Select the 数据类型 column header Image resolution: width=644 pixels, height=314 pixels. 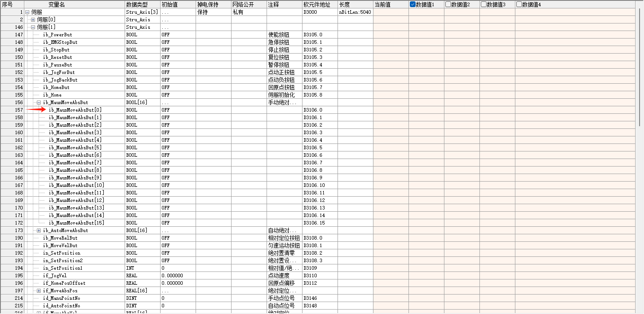click(x=137, y=4)
